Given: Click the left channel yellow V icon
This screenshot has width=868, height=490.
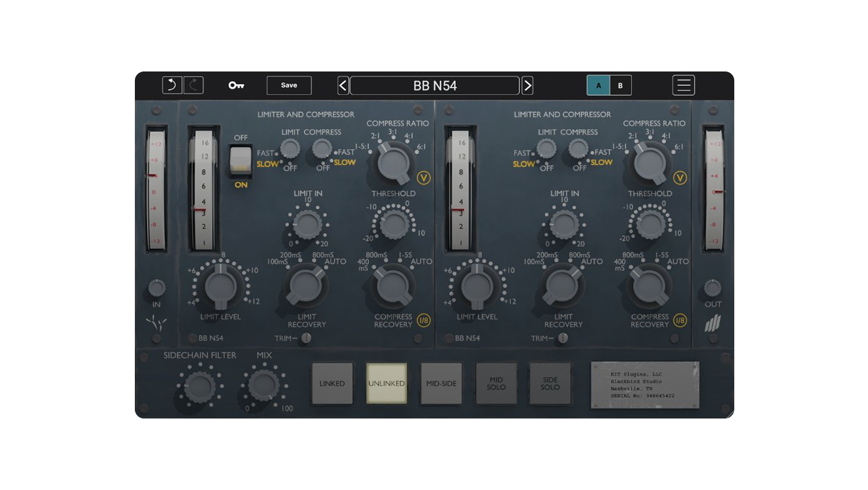Looking at the screenshot, I should pos(424,178).
